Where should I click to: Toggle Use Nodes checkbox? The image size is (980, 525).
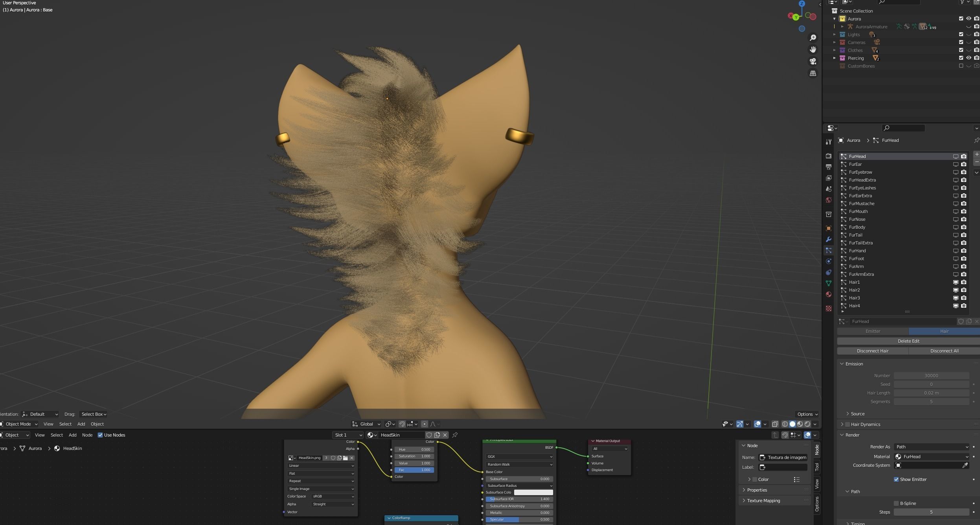[x=100, y=435]
